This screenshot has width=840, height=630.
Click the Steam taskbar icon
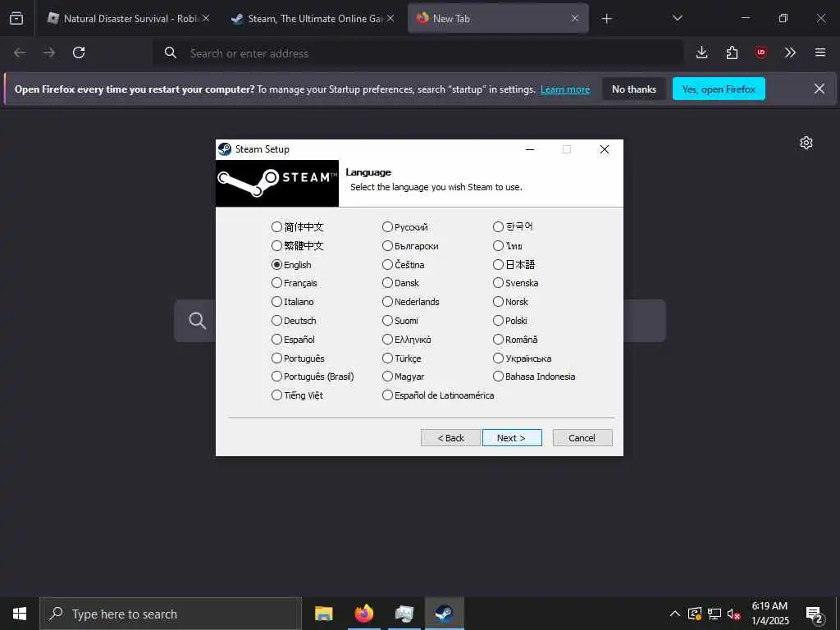[444, 614]
